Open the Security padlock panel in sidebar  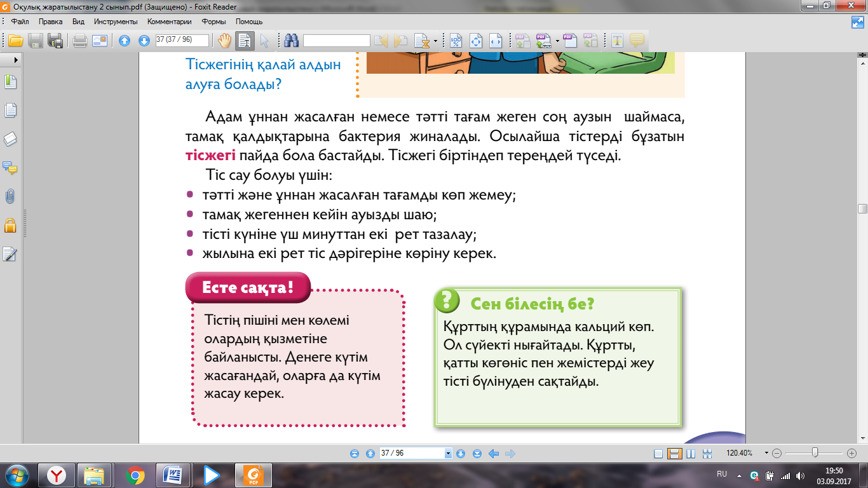[10, 225]
